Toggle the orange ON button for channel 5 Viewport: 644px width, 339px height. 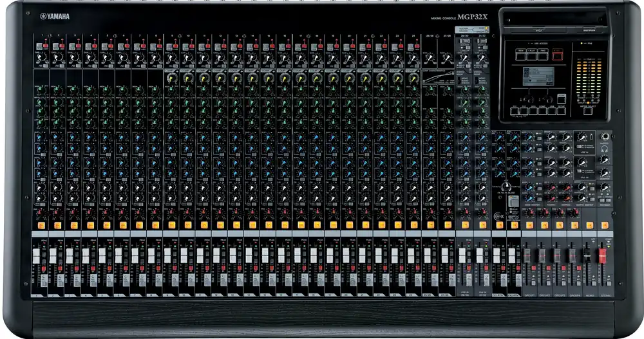pyautogui.click(x=106, y=225)
